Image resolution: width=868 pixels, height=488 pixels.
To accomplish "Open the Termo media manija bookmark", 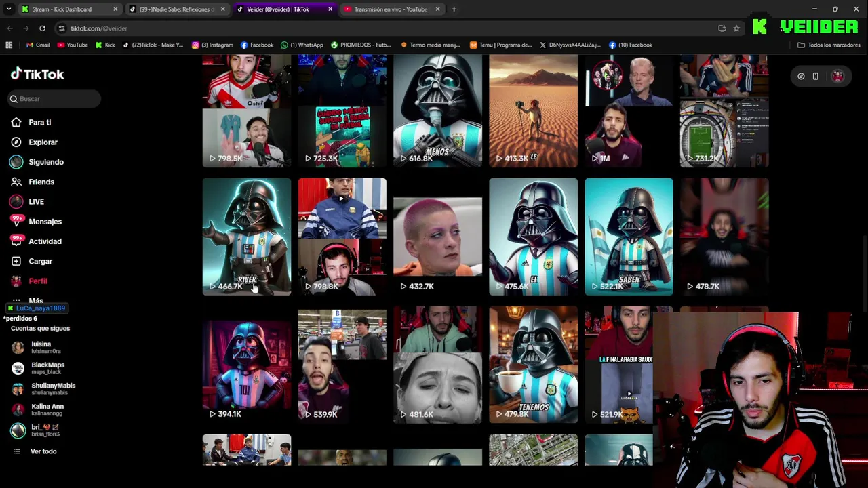I will point(431,45).
